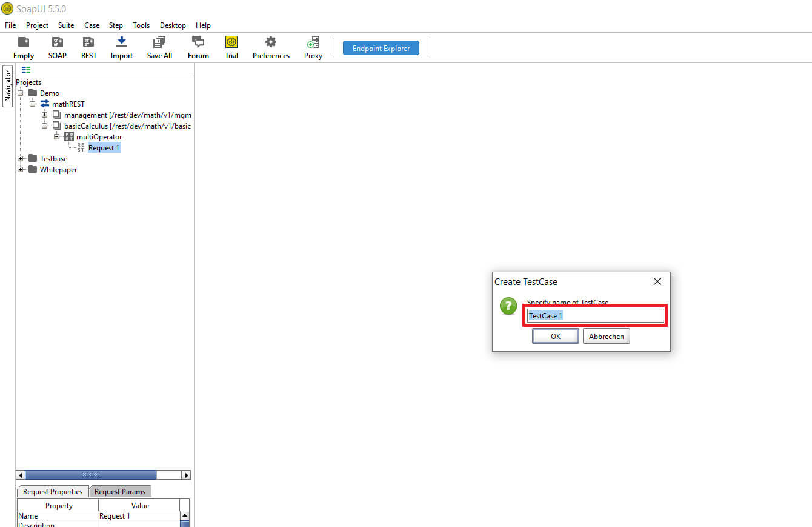Viewport: 812px width, 527px height.
Task: Import a project via Import icon
Action: (x=121, y=47)
